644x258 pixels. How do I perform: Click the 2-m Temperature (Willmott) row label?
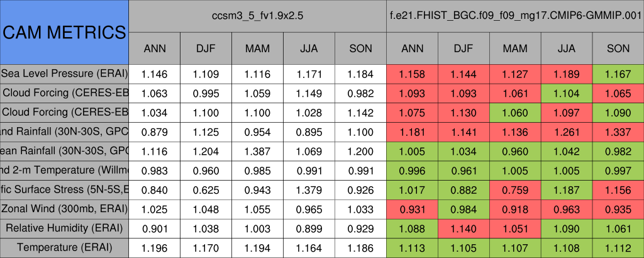pyautogui.click(x=64, y=170)
